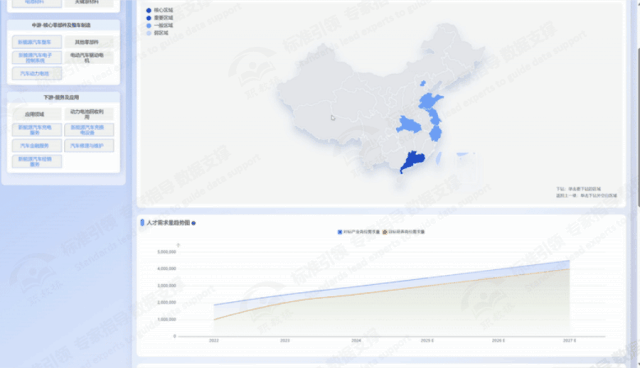Open the 新能源汽车充电服务 item
The height and width of the screenshot is (368, 640).
point(37,130)
